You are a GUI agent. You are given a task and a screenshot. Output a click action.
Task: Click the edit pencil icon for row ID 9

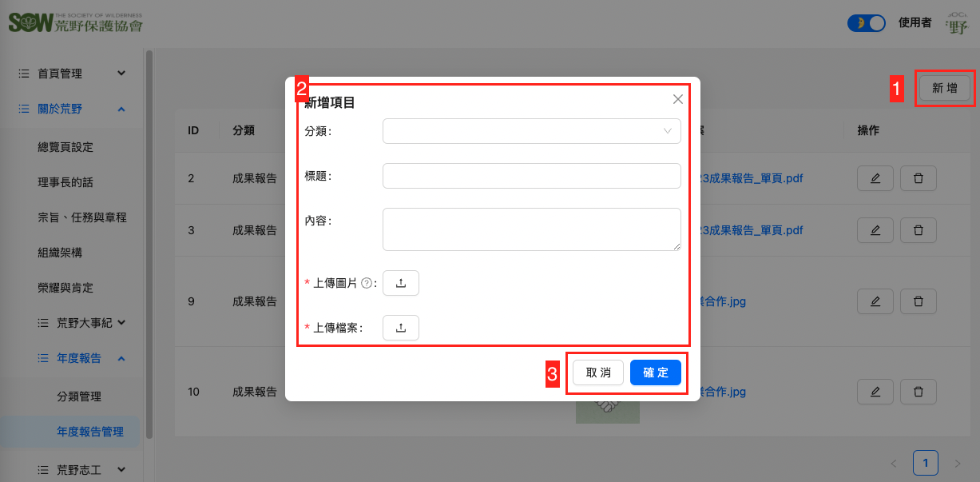(x=875, y=301)
